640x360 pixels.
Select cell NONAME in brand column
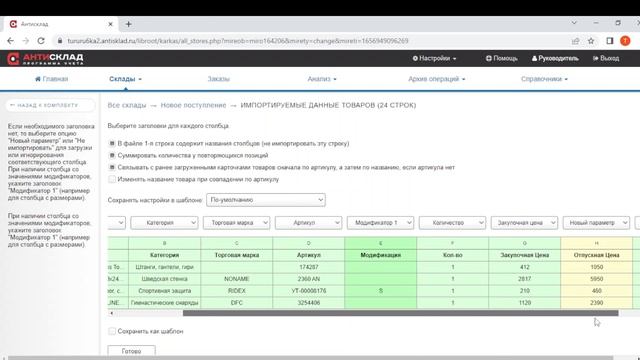point(237,279)
